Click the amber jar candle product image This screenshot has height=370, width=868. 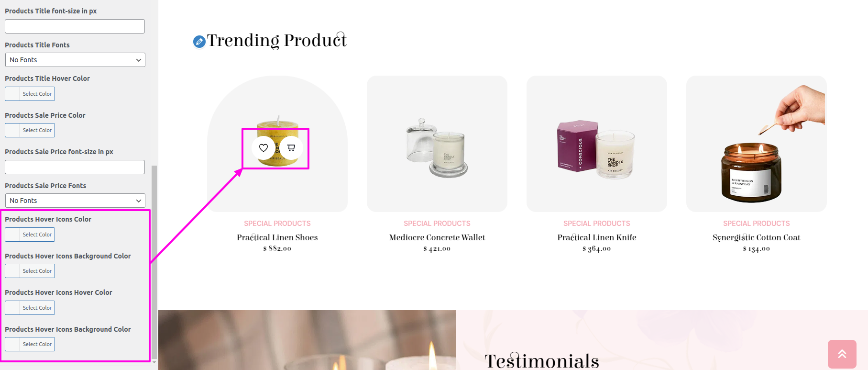pos(757,144)
